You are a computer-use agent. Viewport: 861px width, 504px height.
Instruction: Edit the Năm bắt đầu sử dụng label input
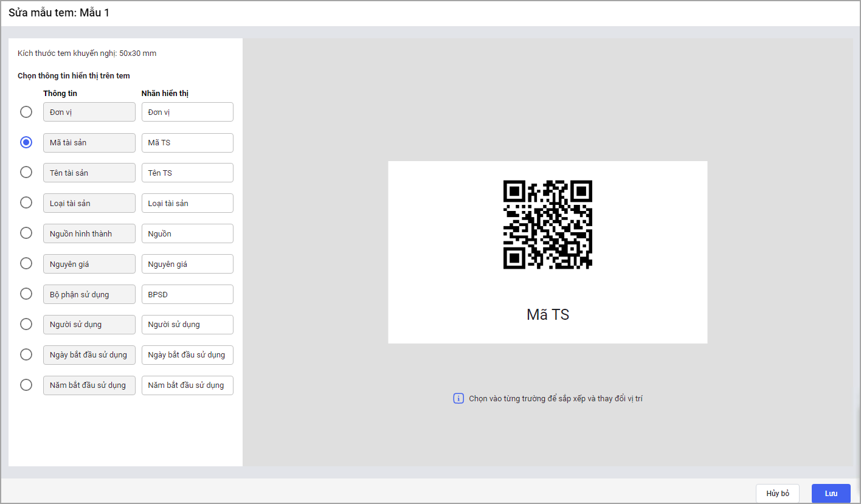(187, 385)
